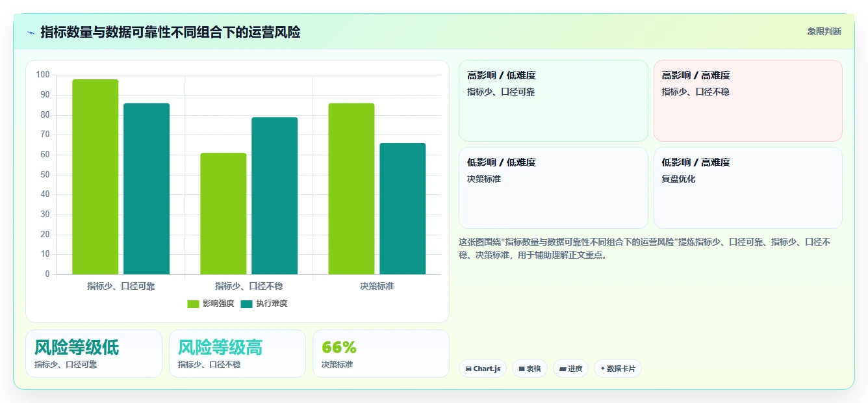Click the green 影响强度 bar for 决策标准
Viewport: 868px width, 403px height.
point(351,188)
